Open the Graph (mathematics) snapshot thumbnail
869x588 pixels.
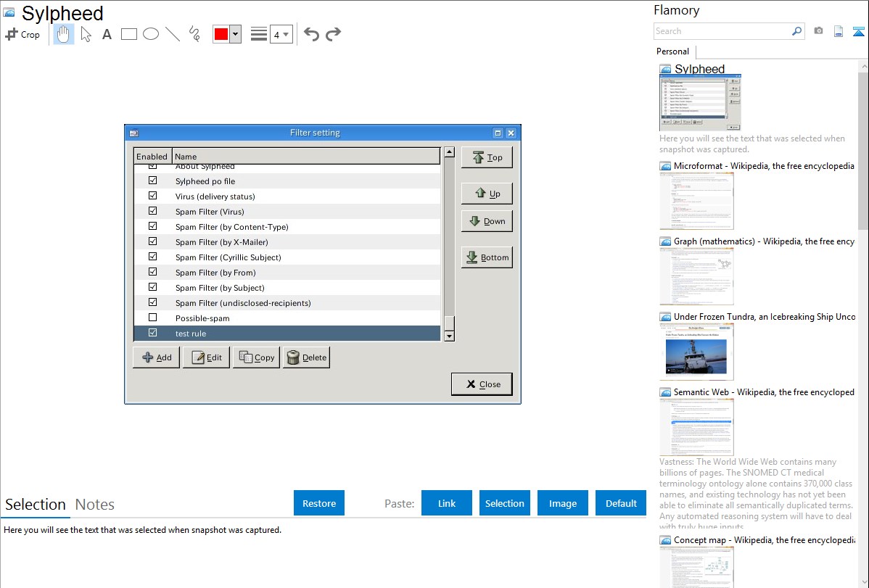tap(696, 276)
